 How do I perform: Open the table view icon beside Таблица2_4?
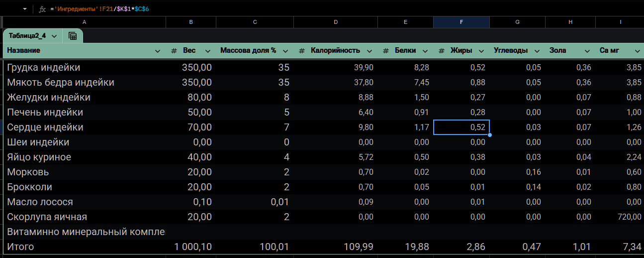click(73, 36)
